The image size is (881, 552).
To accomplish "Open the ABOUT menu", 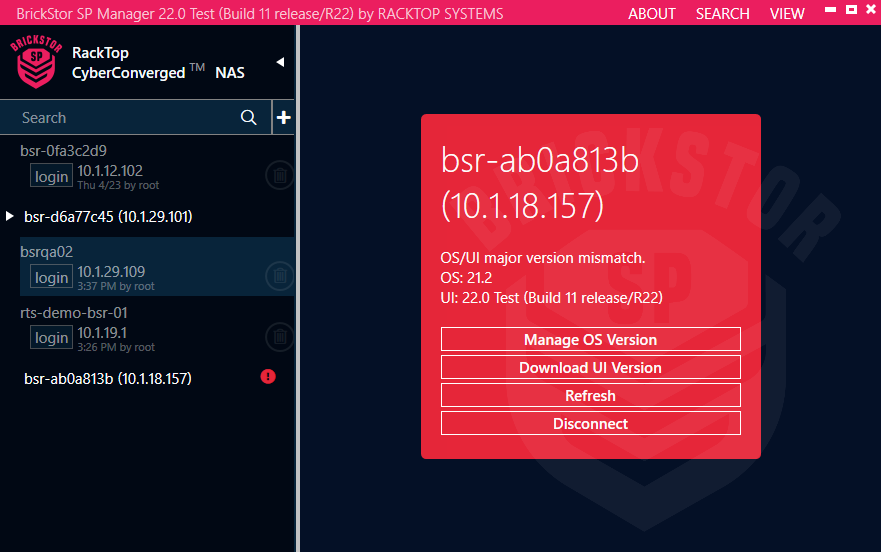I will click(651, 13).
